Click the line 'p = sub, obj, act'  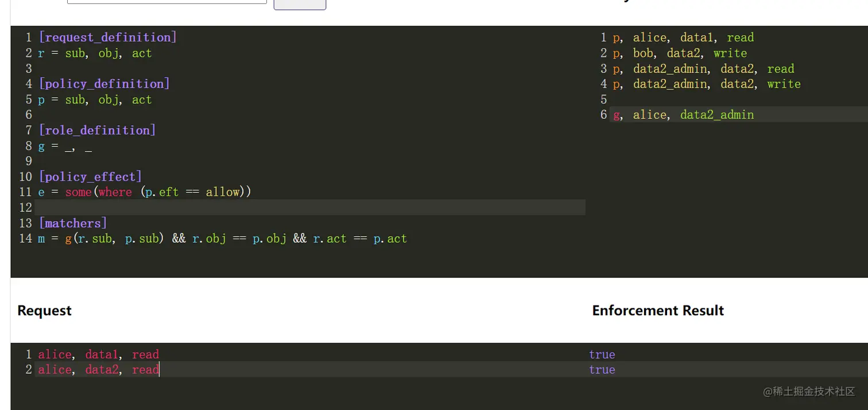pyautogui.click(x=95, y=100)
